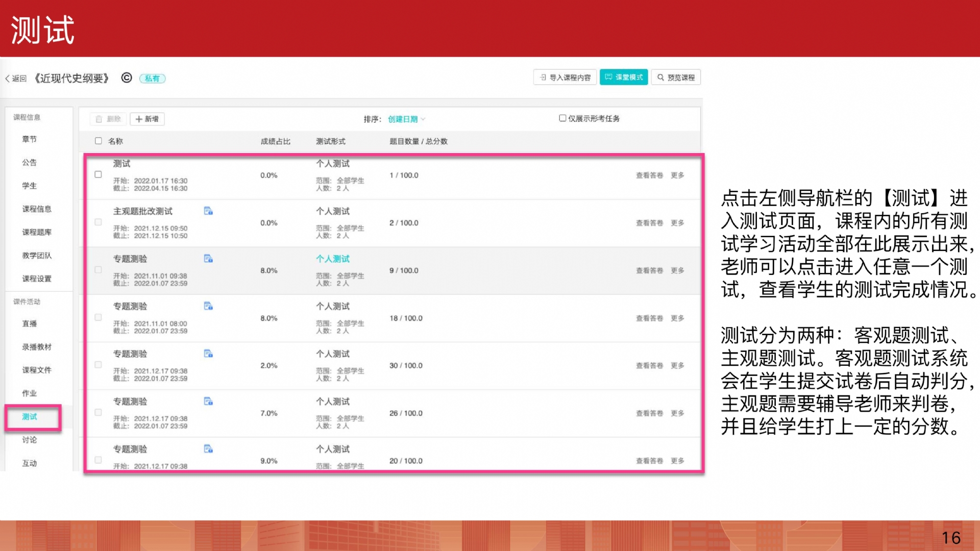Open 课程题库 in the sidebar
The width and height of the screenshot is (980, 551).
click(37, 232)
